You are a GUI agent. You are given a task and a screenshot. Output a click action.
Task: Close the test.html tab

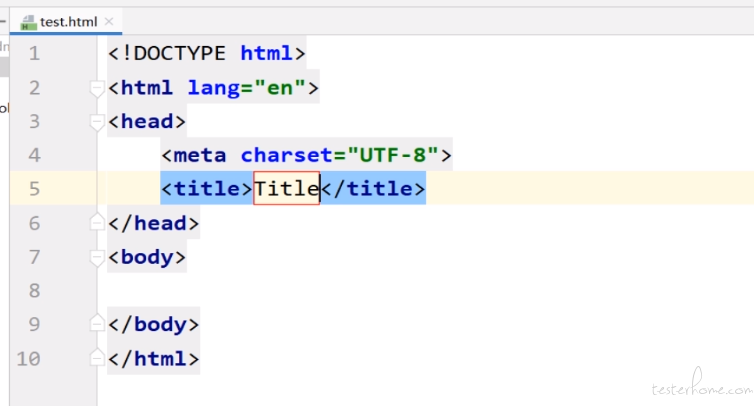tap(109, 22)
